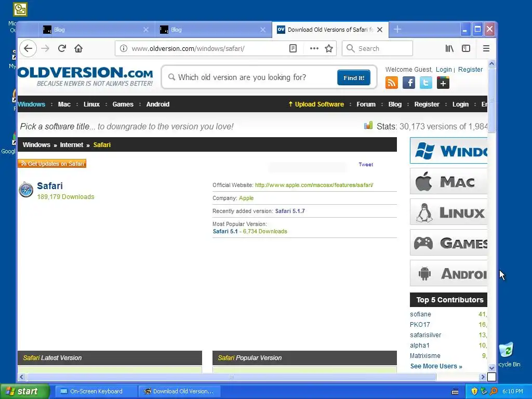
Task: Click contributor Matrixisme
Action: point(425,355)
